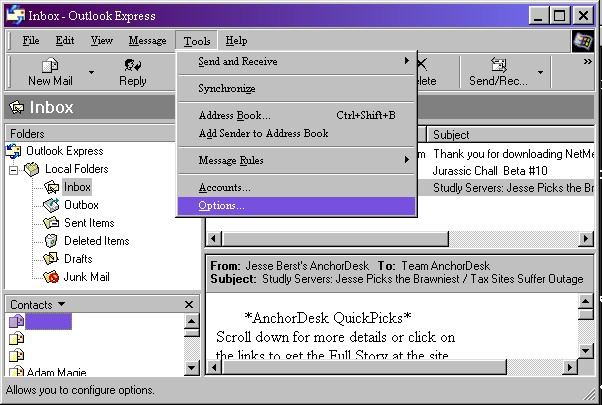Open the New Mail dropdown arrow
Screen dimensions: 602x405
click(x=91, y=72)
